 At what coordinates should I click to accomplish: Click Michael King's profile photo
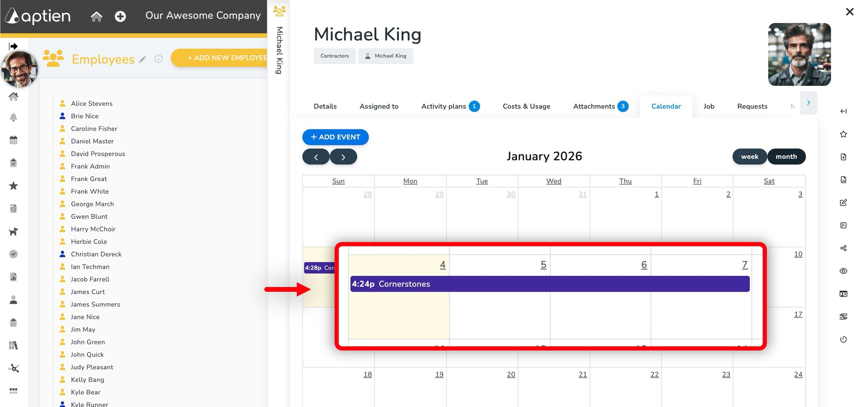[x=799, y=54]
